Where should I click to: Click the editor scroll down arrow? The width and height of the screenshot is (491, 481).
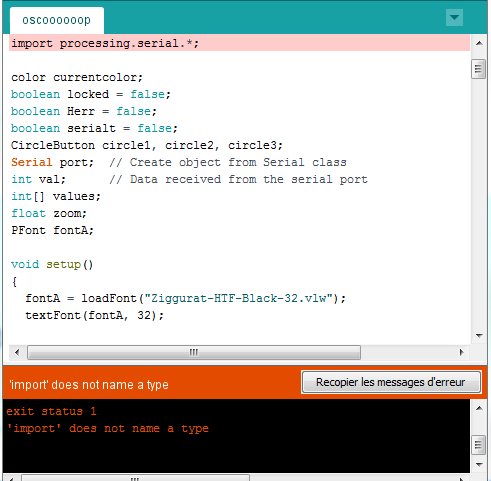pos(479,336)
